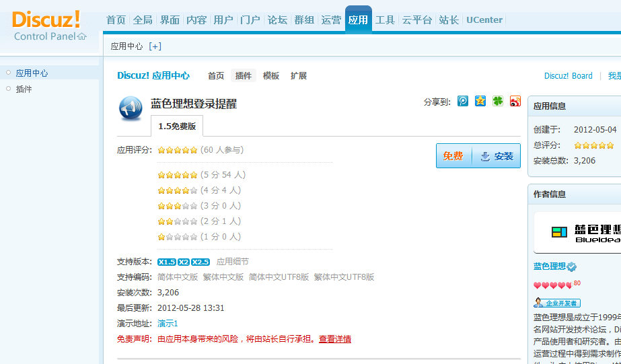Select the 应用 top menu tab

[359, 20]
